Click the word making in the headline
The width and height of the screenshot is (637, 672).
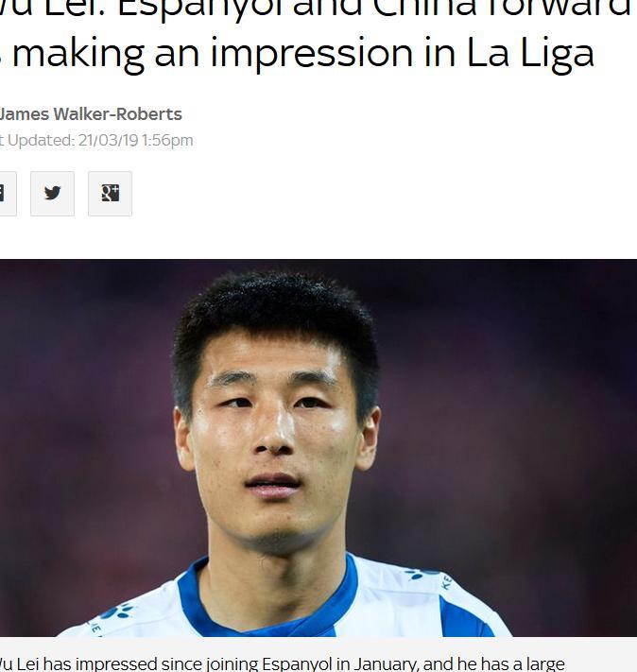78,55
